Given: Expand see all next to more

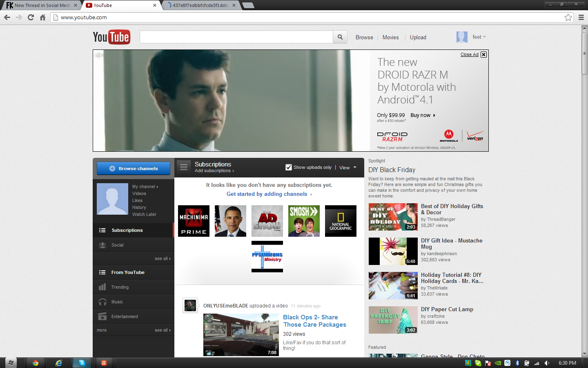Looking at the screenshot, I should pyautogui.click(x=163, y=330).
